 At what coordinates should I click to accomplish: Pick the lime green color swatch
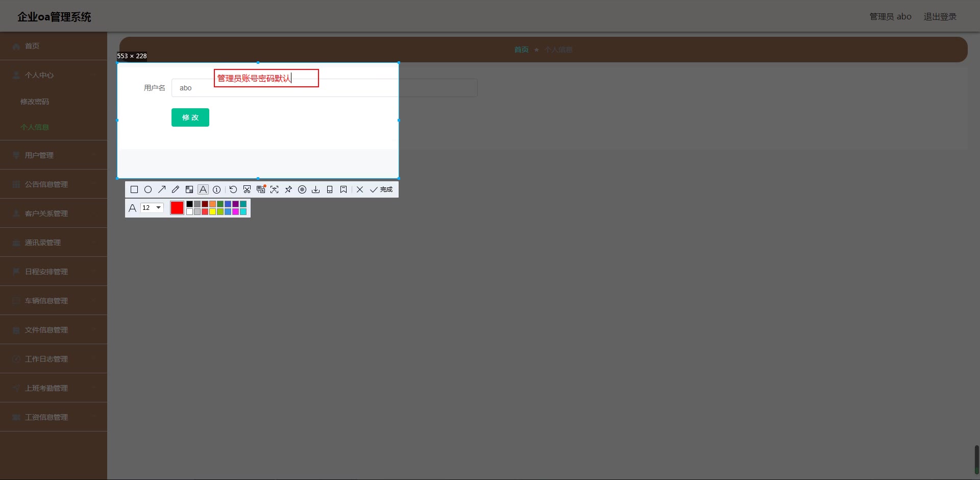[x=220, y=212]
